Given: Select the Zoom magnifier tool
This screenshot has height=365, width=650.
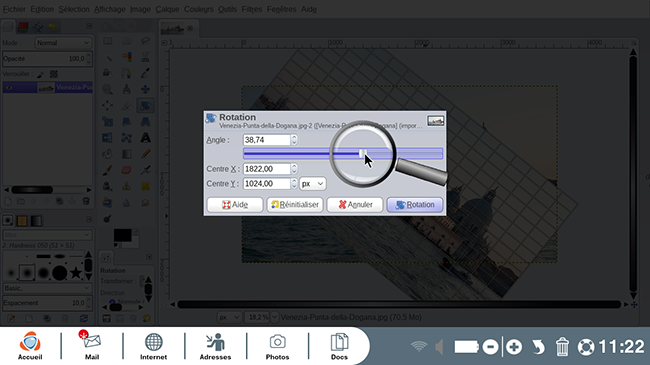Looking at the screenshot, I should [x=107, y=89].
